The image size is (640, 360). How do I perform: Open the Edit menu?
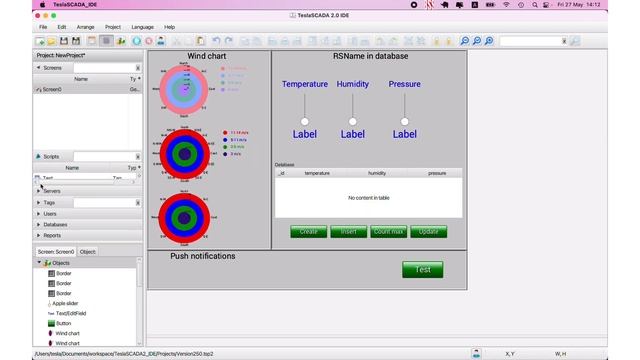coord(62,27)
